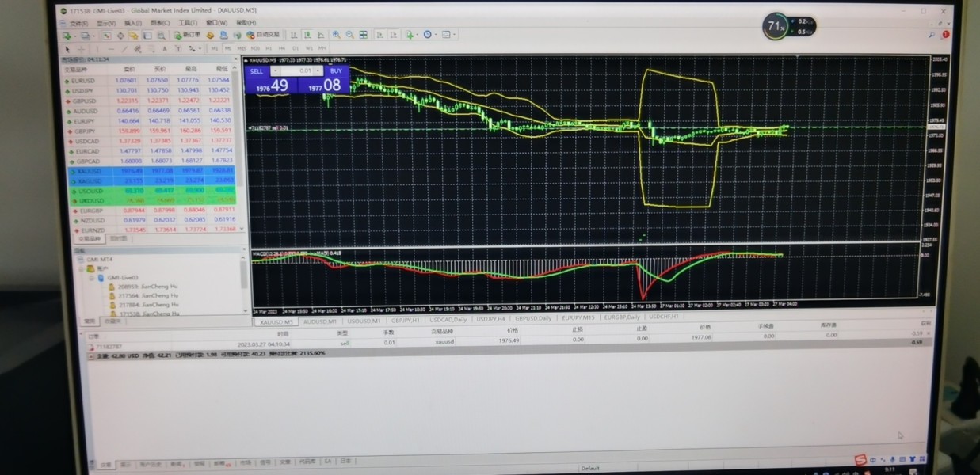Image resolution: width=980 pixels, height=475 pixels.
Task: Switch to USDCAD,Daily chart tab
Action: (448, 320)
